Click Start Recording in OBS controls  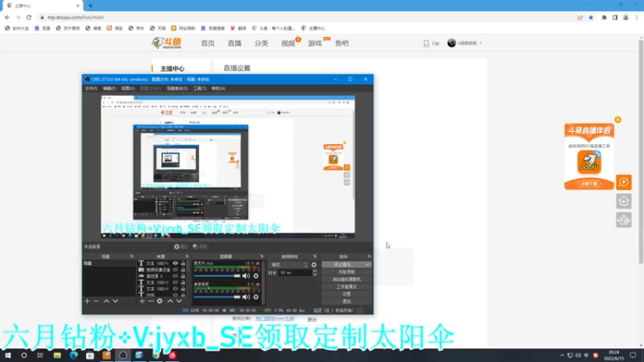pyautogui.click(x=347, y=272)
